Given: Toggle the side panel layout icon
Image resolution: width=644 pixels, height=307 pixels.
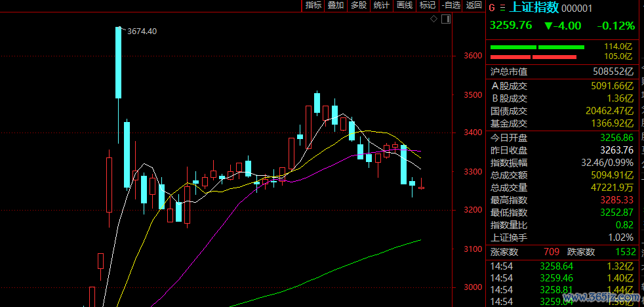Looking at the screenshot, I should tap(446, 18).
